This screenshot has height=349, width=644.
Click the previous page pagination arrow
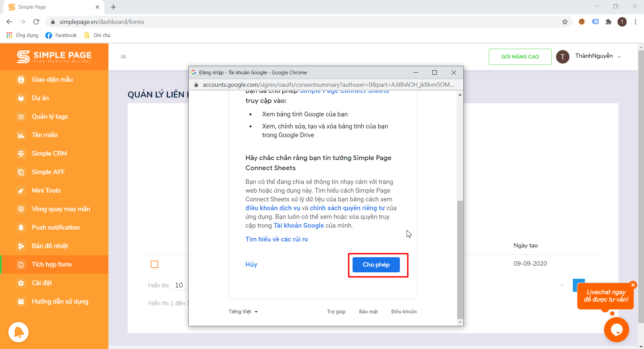tap(562, 285)
